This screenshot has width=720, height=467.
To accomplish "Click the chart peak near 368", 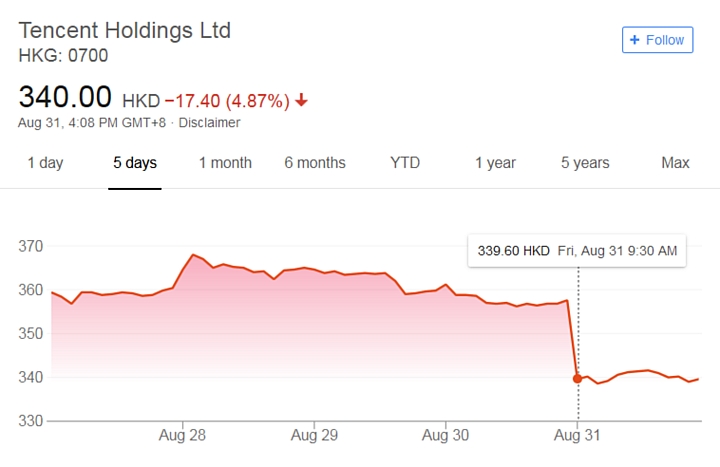I will tap(193, 255).
